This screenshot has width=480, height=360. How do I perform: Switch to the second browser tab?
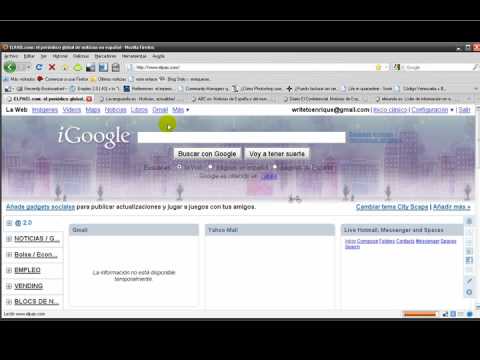[140, 99]
